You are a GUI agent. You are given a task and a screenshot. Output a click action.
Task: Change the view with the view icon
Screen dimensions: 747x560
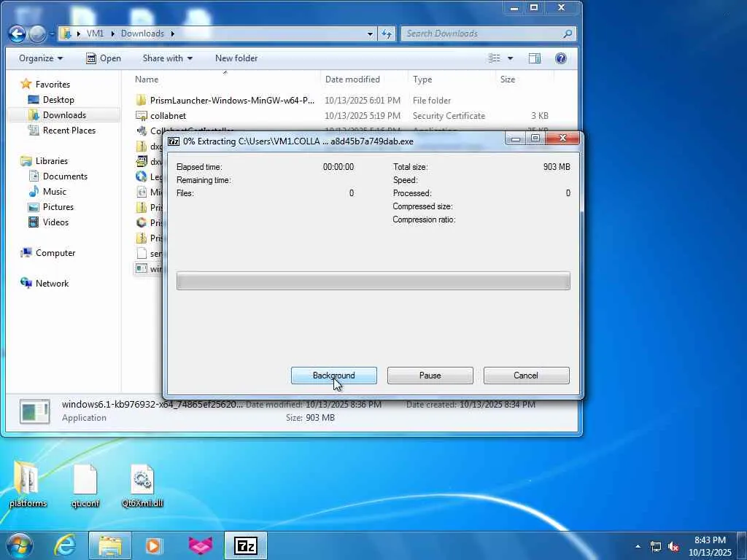(495, 58)
